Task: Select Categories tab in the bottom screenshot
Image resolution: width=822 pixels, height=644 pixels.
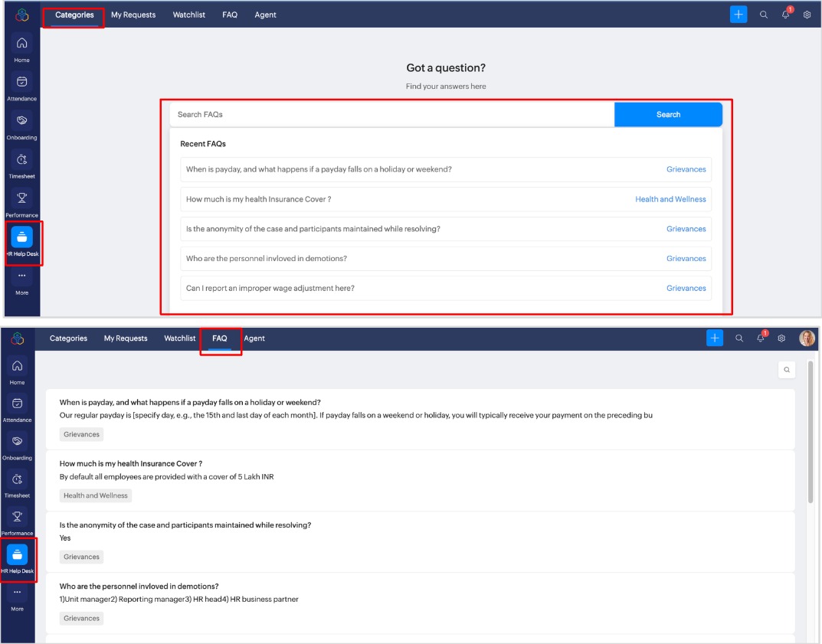Action: coord(68,338)
